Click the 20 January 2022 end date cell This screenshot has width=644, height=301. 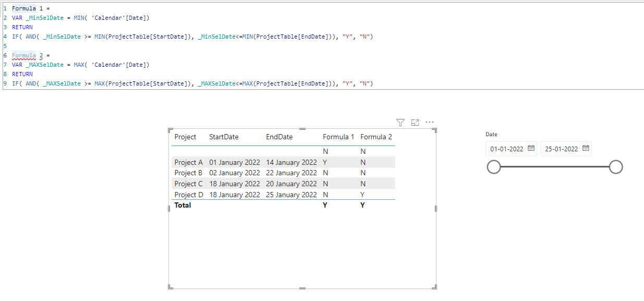point(291,184)
